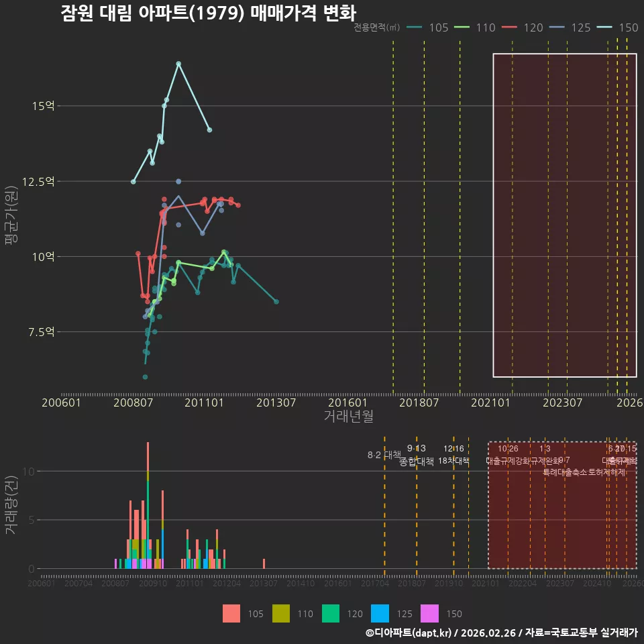
Task: Click the 110 green line swatch in top legend
Action: coord(462,28)
